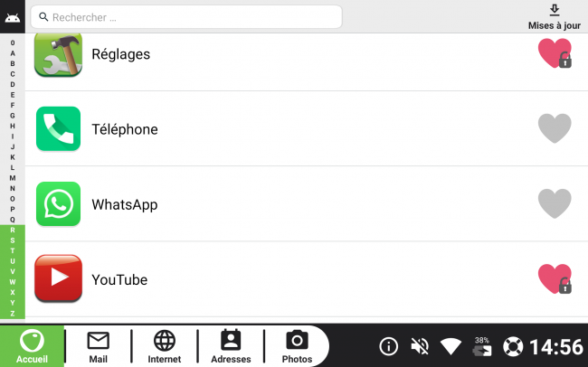The image size is (588, 367).
Task: Check the 38% battery icon
Action: tap(482, 346)
